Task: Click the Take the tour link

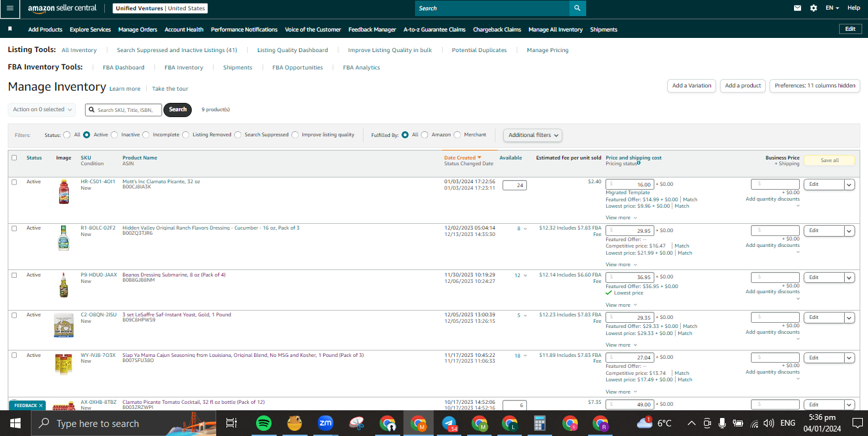Action: click(x=170, y=89)
